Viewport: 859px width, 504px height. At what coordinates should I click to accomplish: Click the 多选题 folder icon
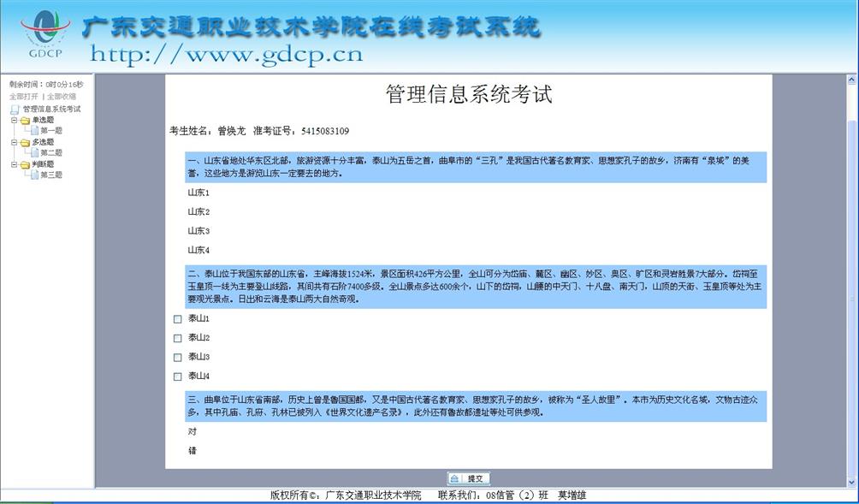click(x=25, y=142)
